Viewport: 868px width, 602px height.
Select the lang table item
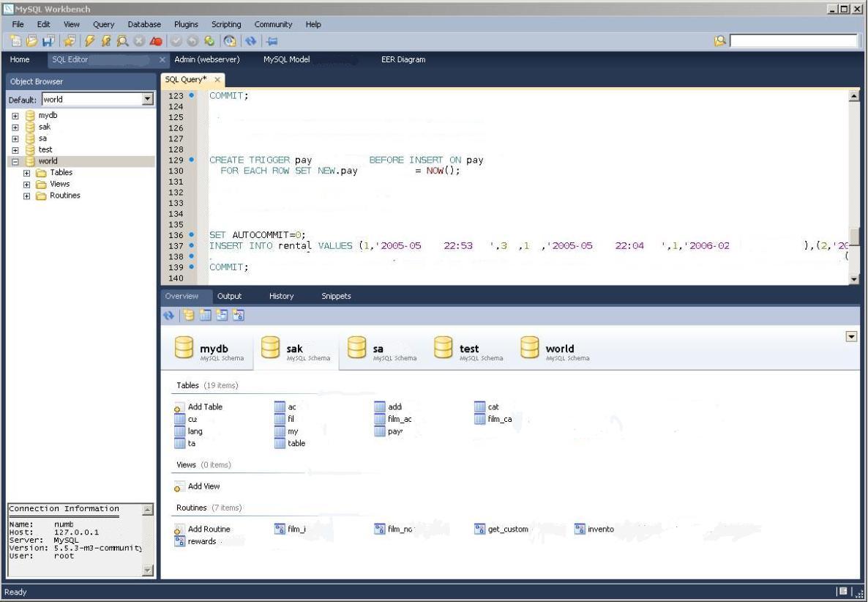tap(188, 431)
